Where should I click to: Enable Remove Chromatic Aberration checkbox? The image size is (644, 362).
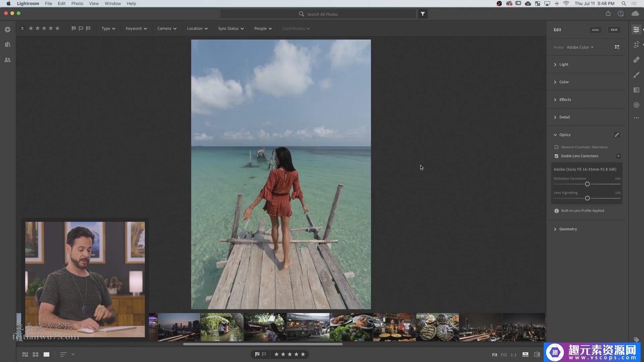click(556, 147)
